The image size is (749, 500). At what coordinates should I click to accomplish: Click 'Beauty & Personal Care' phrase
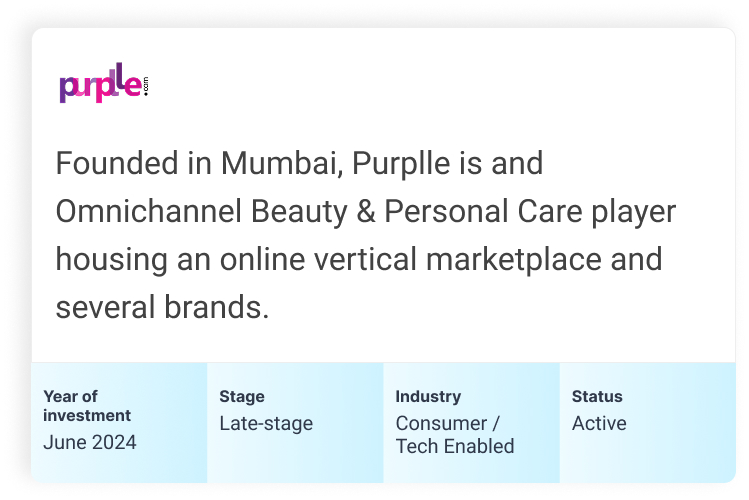417,212
